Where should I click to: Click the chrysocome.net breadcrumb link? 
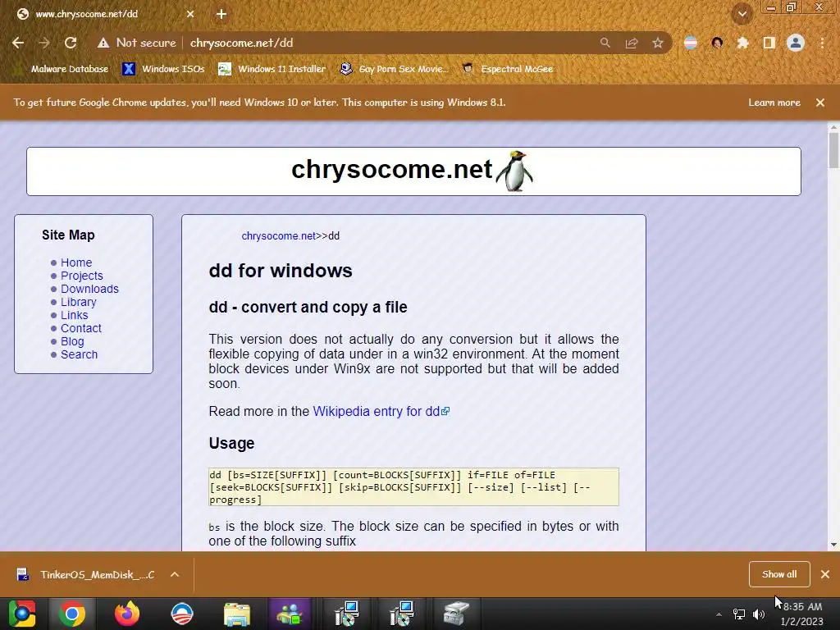(279, 235)
